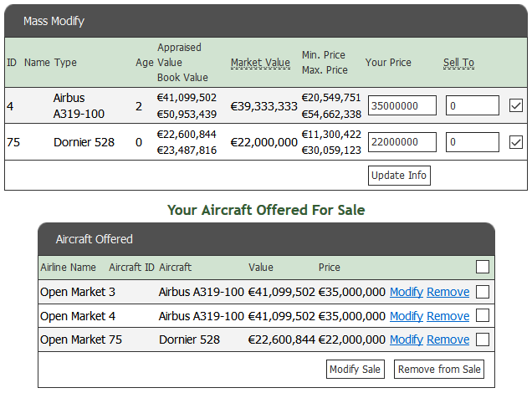Open Modify link for Open Market 4
The height and width of the screenshot is (393, 532).
[407, 316]
